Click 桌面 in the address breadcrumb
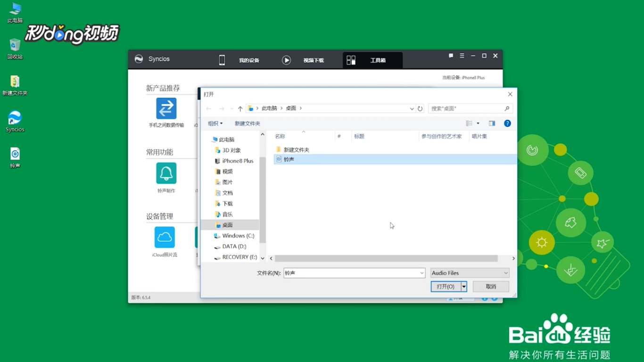 [x=291, y=108]
